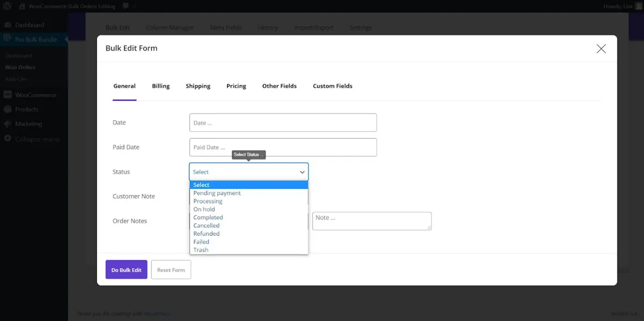Click inside the Date input field

click(x=283, y=122)
